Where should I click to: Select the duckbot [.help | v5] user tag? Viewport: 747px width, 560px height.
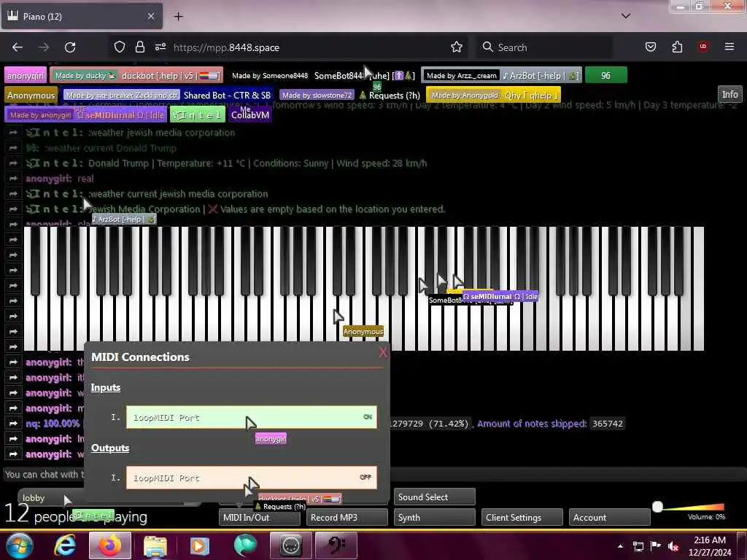[x=136, y=75]
